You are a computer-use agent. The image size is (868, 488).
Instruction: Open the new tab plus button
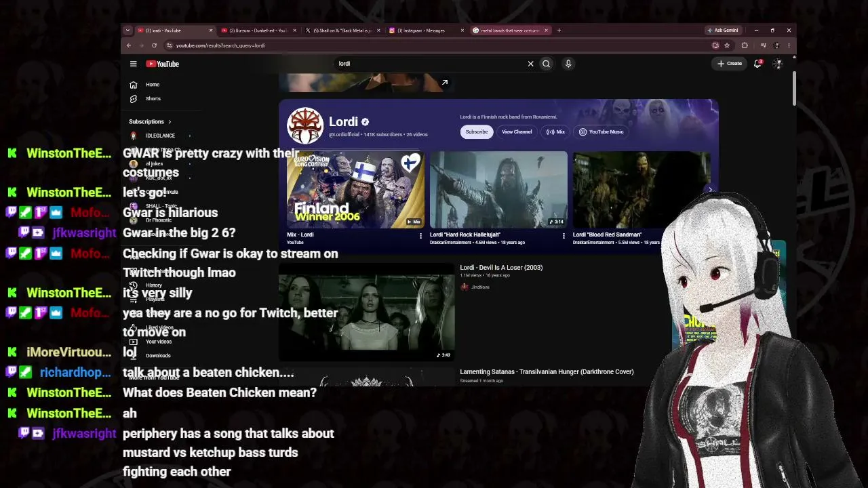[559, 30]
